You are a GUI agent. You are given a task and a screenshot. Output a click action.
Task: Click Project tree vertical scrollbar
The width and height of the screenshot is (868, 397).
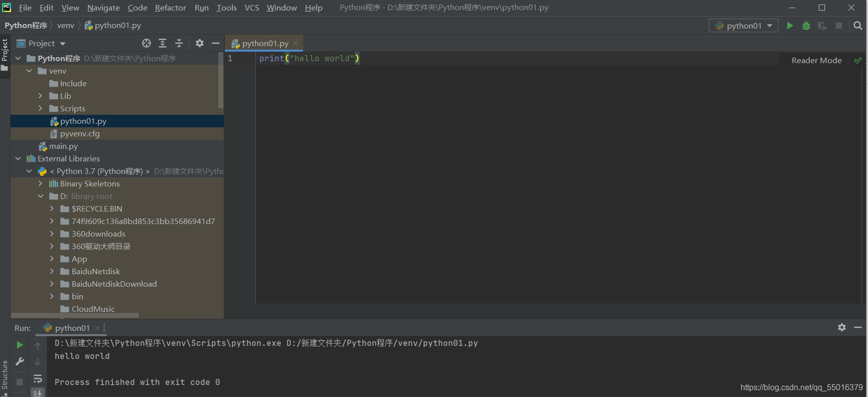[x=221, y=80]
